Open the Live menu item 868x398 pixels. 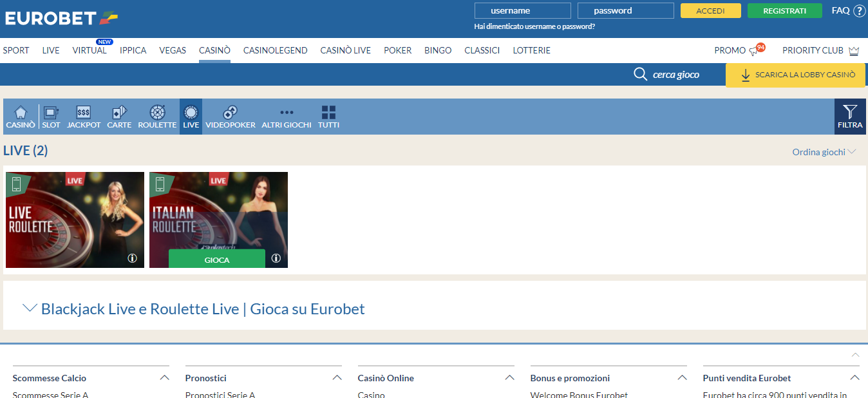(x=51, y=50)
